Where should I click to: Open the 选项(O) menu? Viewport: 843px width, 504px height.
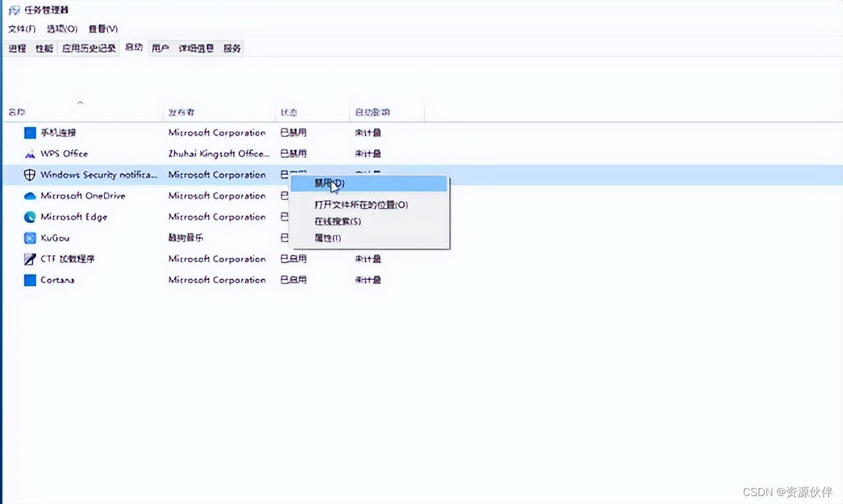[x=62, y=29]
